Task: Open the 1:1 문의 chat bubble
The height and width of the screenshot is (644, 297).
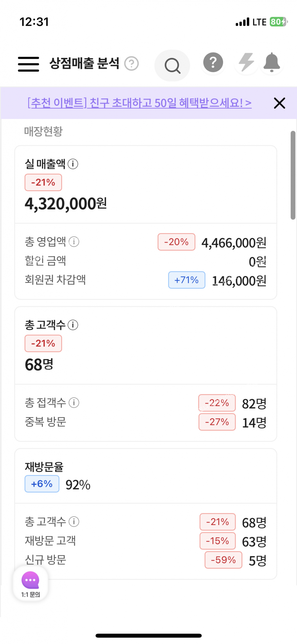Action: click(x=30, y=583)
